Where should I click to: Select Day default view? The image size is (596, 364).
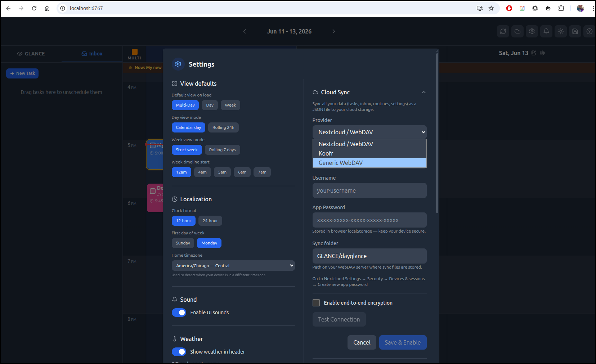pyautogui.click(x=210, y=105)
